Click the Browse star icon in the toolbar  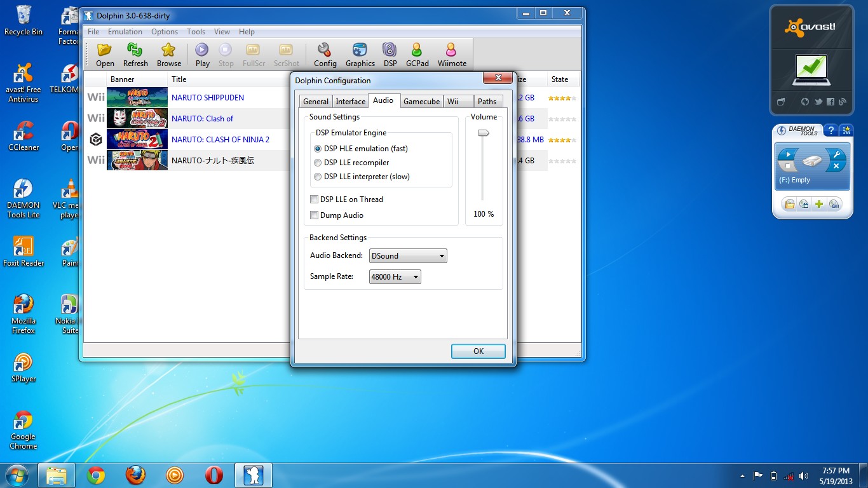coord(169,55)
